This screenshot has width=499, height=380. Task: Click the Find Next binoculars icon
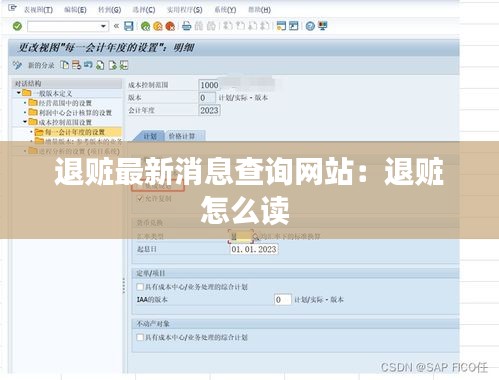(211, 26)
